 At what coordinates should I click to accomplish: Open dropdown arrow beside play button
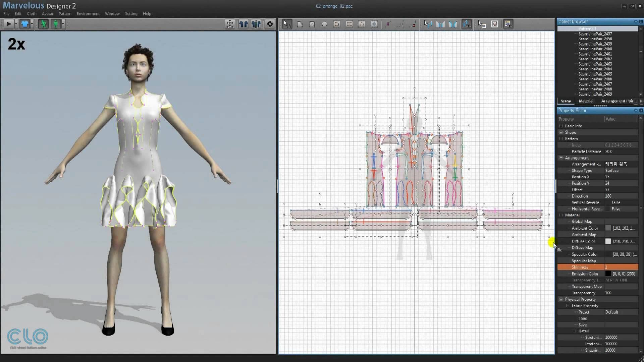(x=16, y=24)
